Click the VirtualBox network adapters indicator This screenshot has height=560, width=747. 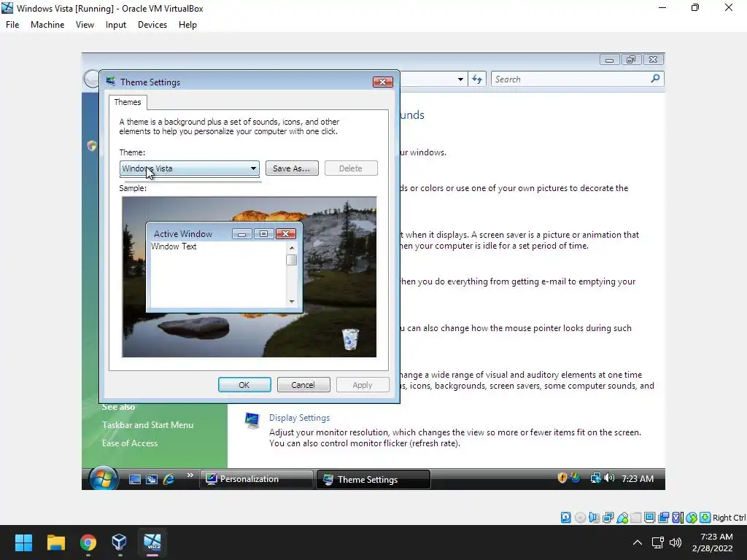(608, 518)
